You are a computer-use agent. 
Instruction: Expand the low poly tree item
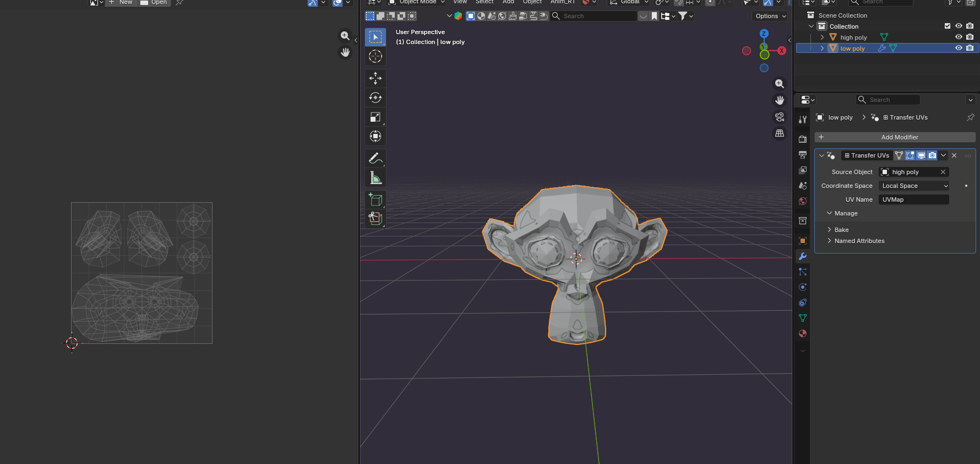coord(822,48)
